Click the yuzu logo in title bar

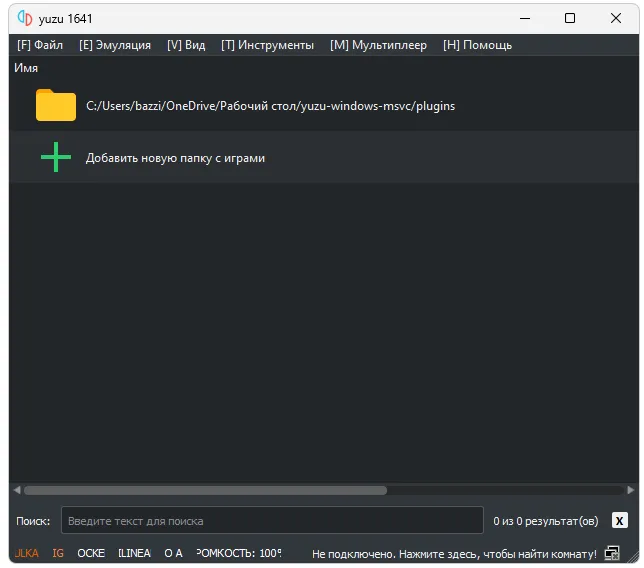click(x=25, y=18)
